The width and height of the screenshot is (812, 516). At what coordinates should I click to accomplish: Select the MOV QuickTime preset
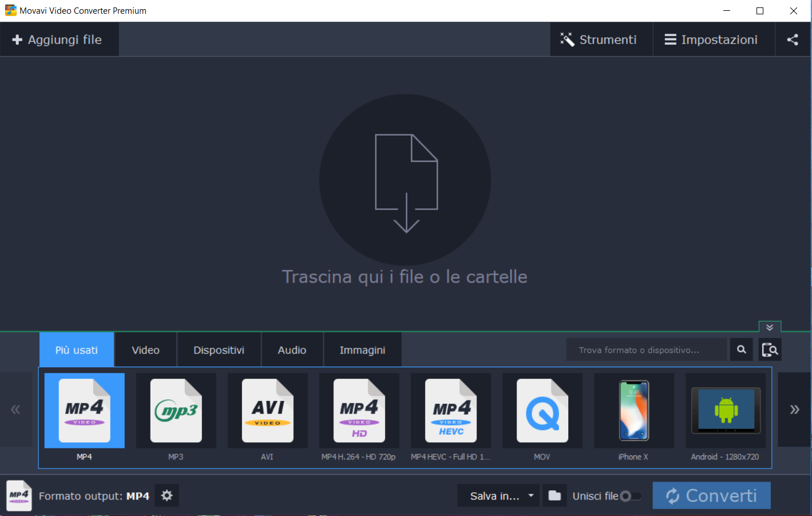tap(542, 417)
